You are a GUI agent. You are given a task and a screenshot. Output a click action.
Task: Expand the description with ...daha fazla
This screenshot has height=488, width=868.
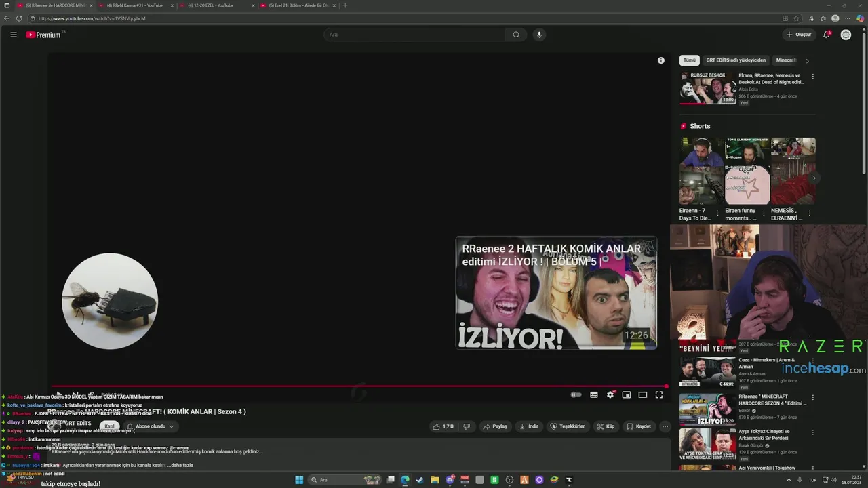tap(180, 465)
